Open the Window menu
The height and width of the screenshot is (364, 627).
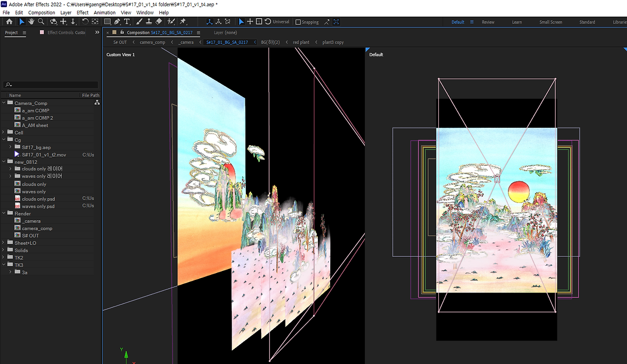tap(145, 13)
